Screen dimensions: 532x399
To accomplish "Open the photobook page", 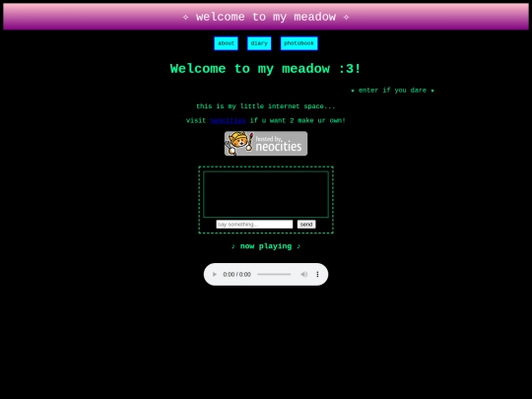I will point(299,43).
